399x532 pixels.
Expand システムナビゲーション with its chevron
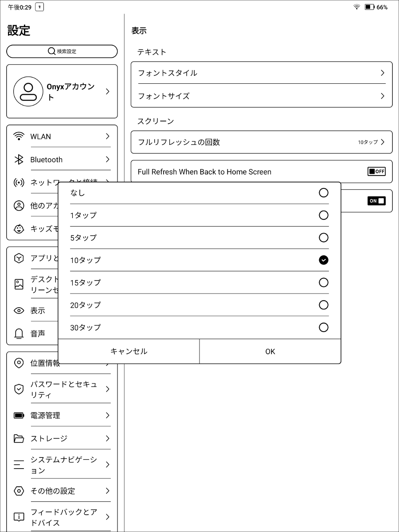(x=107, y=465)
